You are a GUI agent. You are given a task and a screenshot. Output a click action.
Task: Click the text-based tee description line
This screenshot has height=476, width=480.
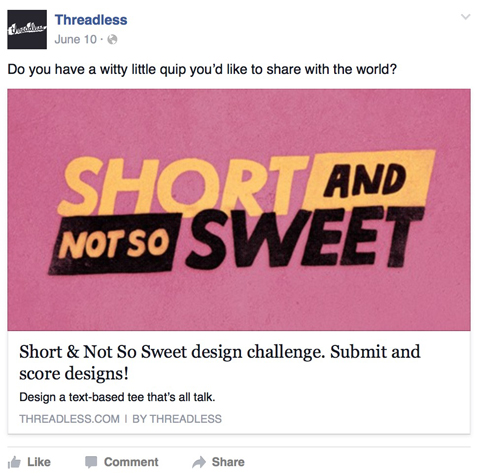tap(117, 397)
